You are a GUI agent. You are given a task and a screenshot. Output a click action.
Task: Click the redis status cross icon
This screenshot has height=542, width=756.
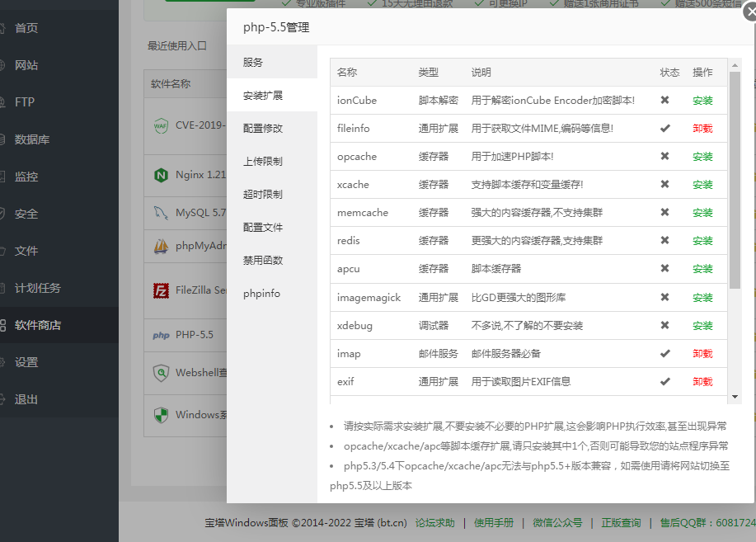click(664, 240)
